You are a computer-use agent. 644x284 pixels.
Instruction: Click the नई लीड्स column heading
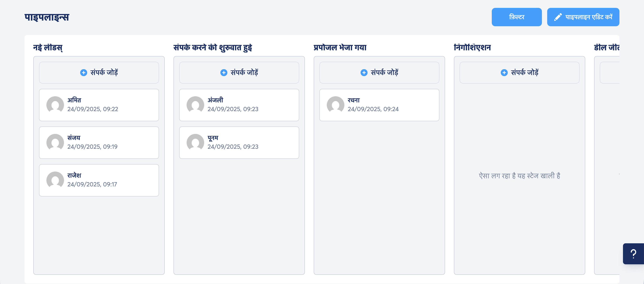click(x=48, y=47)
